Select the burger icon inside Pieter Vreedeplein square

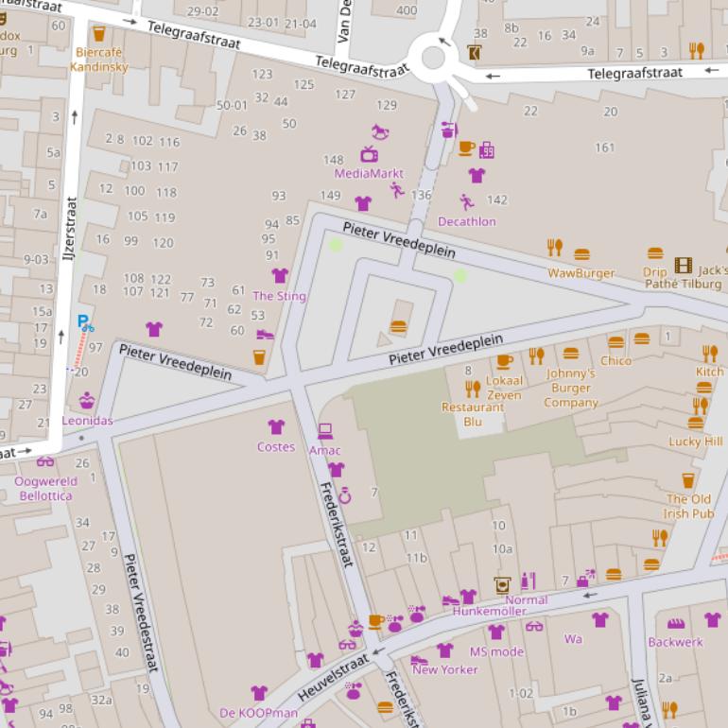(x=399, y=327)
